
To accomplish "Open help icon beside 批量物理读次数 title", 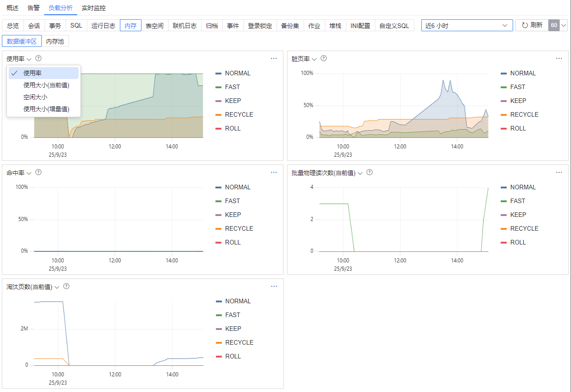I will tap(369, 172).
